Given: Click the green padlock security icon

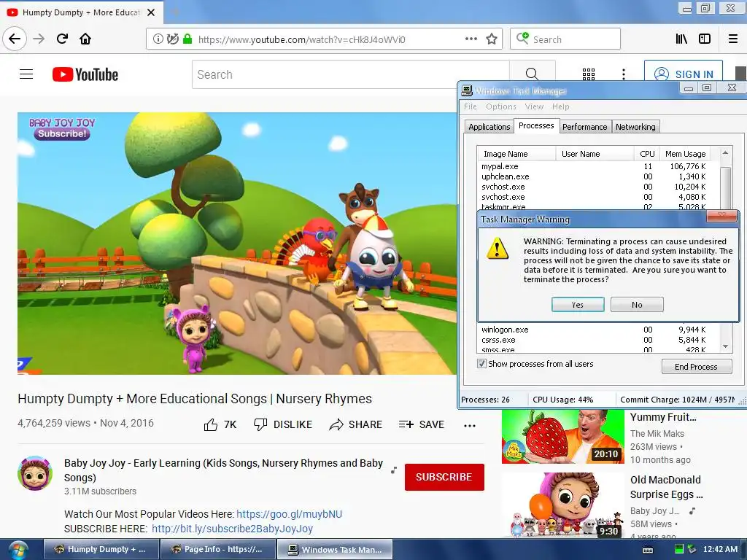Looking at the screenshot, I should click(x=187, y=39).
